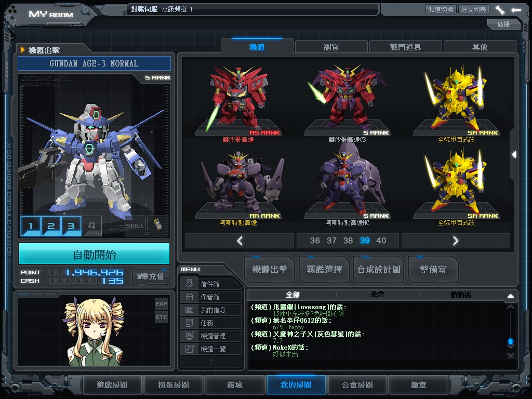Go to 遊戲房間 game room

(x=112, y=385)
